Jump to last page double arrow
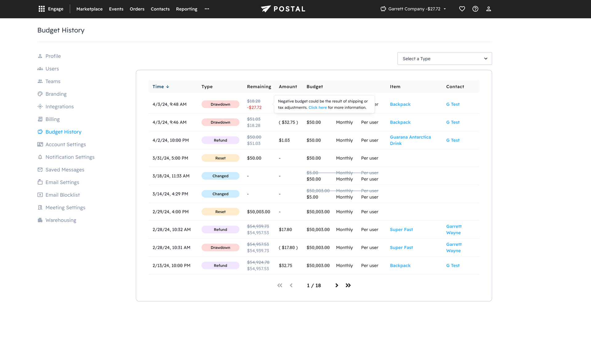The width and height of the screenshot is (591, 364). (x=348, y=285)
